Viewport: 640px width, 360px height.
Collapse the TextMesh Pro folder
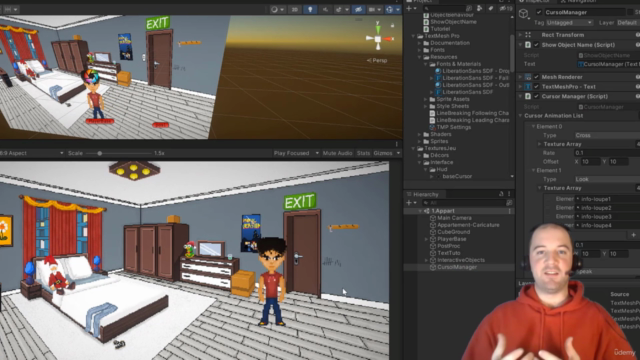pos(413,36)
